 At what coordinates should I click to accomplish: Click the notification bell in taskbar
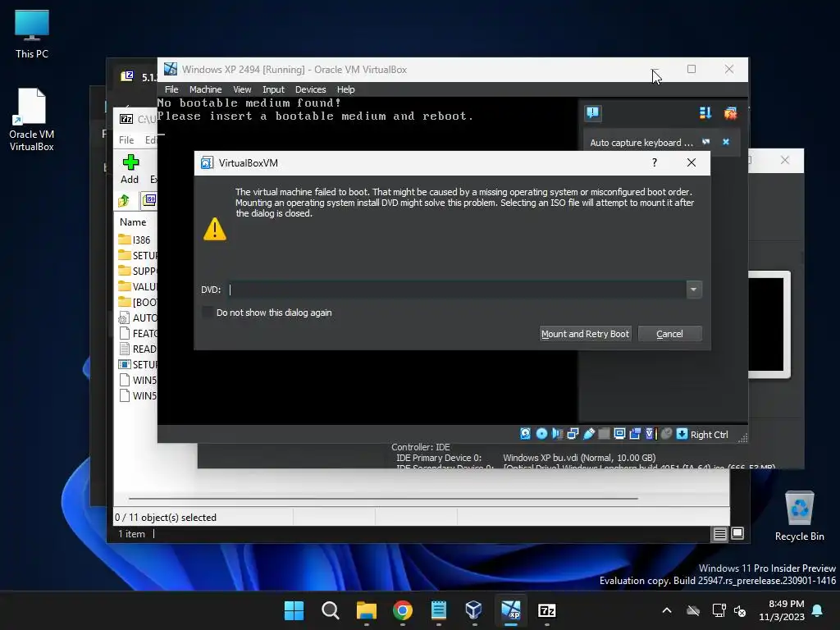pyautogui.click(x=818, y=610)
